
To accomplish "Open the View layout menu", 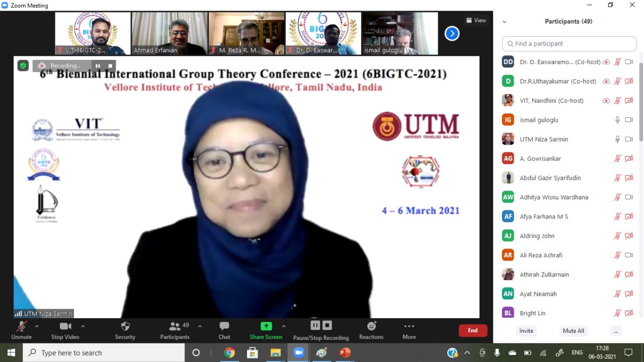I will point(476,21).
